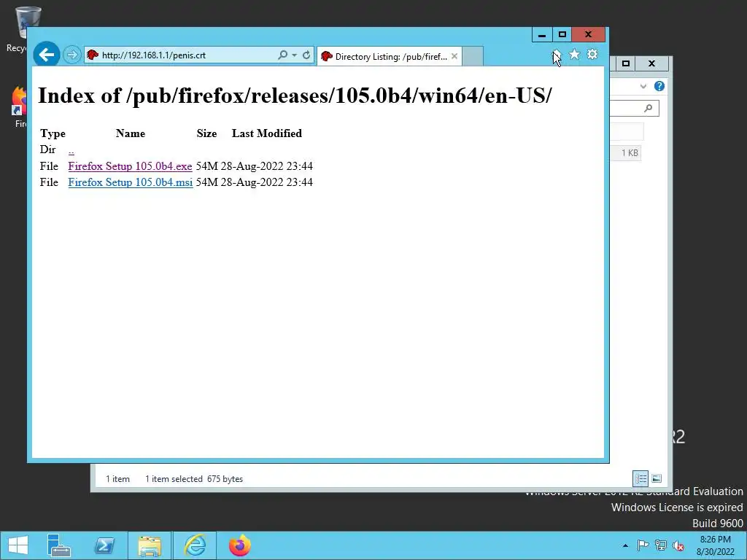Screen dimensions: 747x560
Task: Click the '1 item' count in Explorer status bar
Action: tap(117, 479)
